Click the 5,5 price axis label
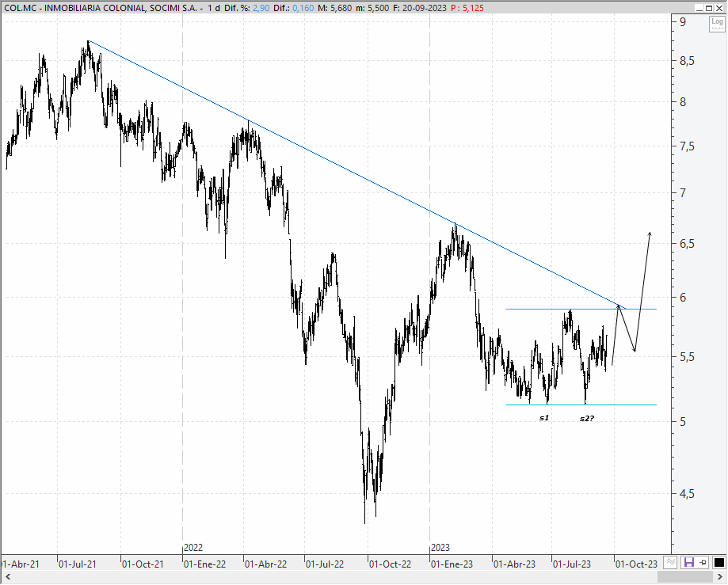This screenshot has height=585, width=728. point(687,357)
